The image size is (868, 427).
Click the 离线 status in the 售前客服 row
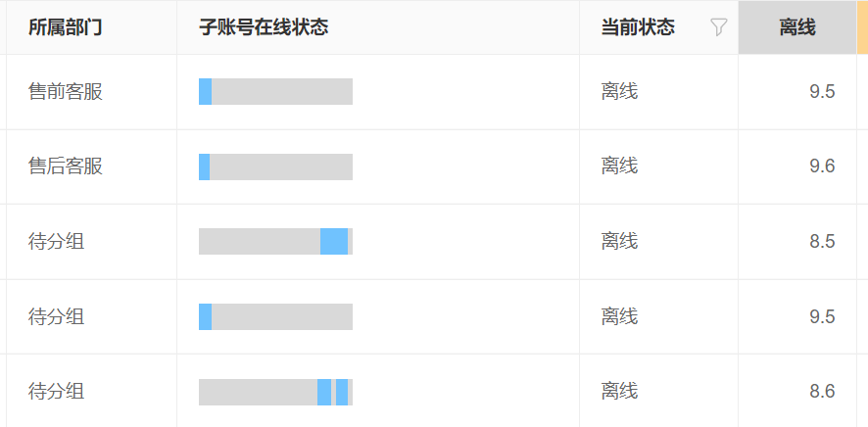click(x=619, y=91)
